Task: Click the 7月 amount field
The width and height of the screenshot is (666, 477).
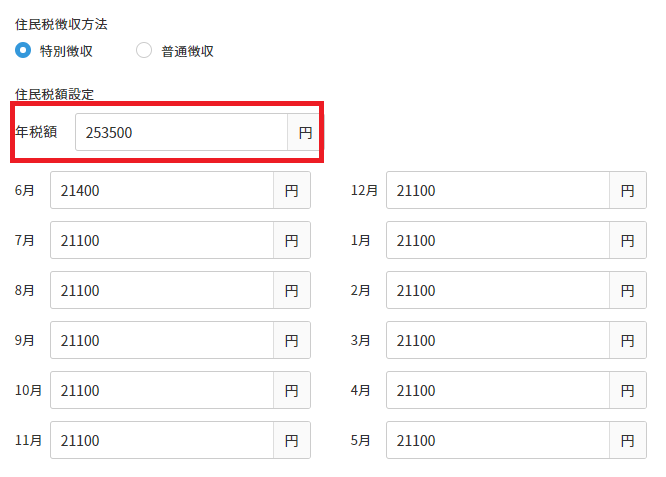Action: point(162,240)
